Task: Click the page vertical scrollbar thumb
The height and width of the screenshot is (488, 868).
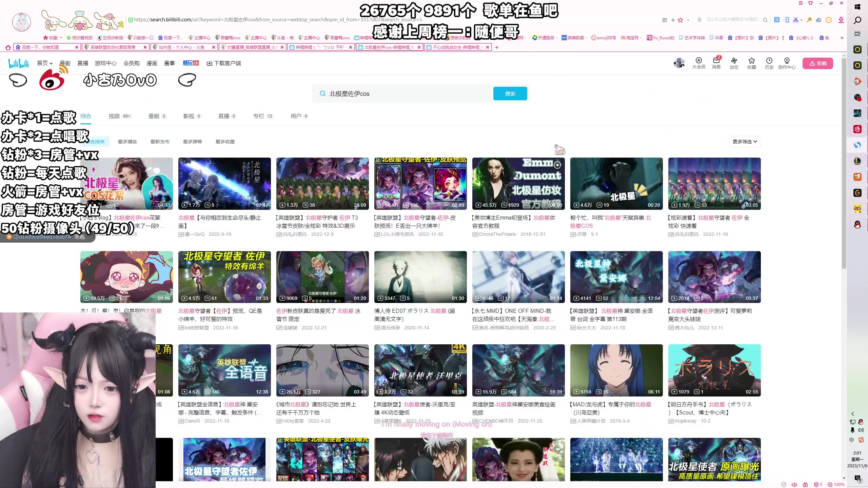Action: 844,163
